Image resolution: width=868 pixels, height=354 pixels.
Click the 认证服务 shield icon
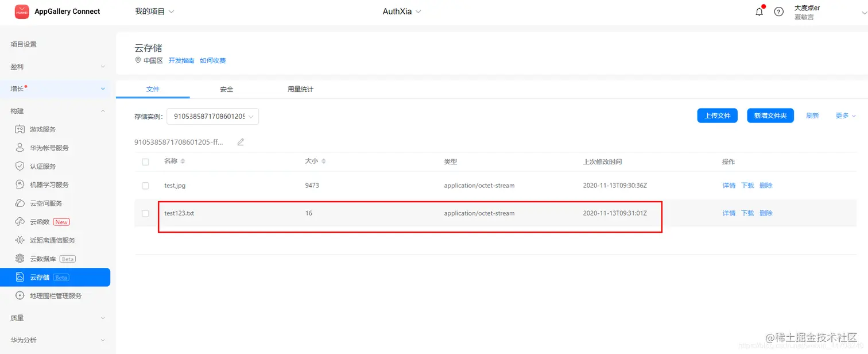(20, 166)
